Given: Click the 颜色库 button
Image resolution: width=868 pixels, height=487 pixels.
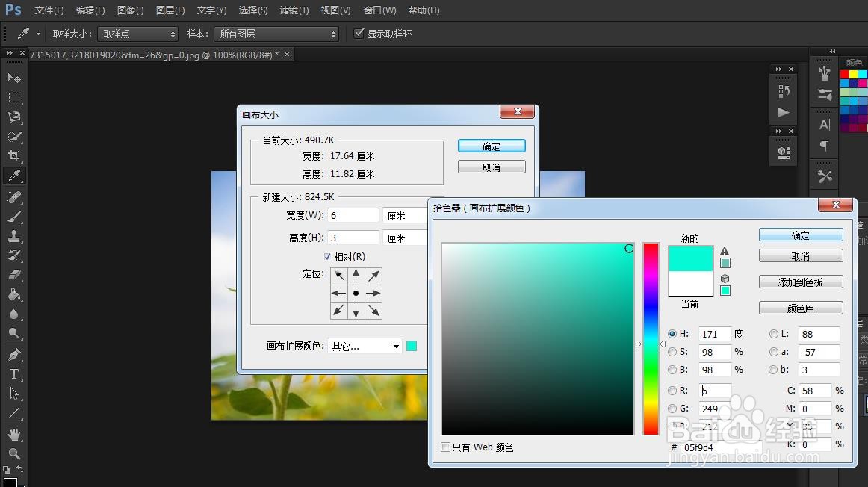Looking at the screenshot, I should (800, 307).
